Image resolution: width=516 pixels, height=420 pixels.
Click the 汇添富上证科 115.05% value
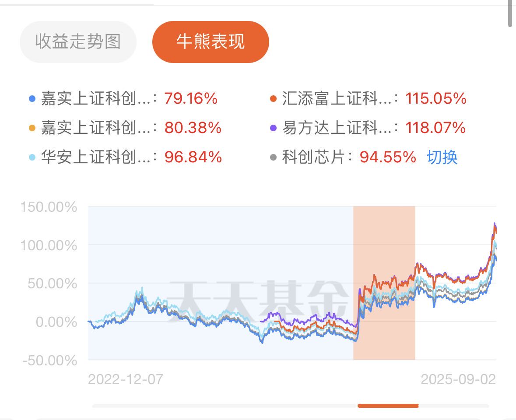(x=436, y=99)
